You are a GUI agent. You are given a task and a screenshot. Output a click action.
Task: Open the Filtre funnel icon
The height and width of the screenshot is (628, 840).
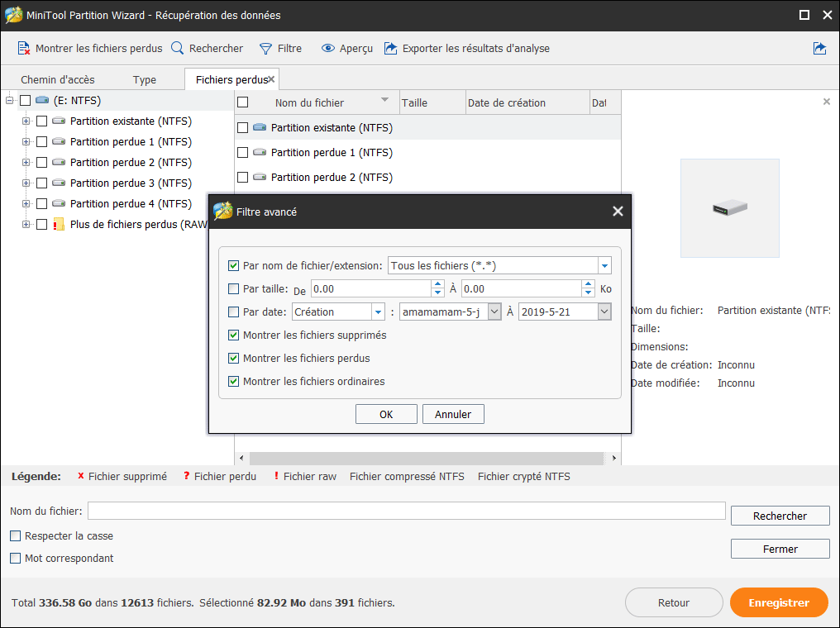pos(265,49)
